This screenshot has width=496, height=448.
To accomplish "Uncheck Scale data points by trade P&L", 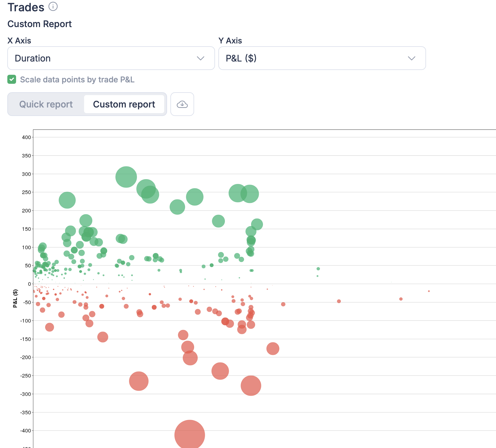I will coord(12,80).
